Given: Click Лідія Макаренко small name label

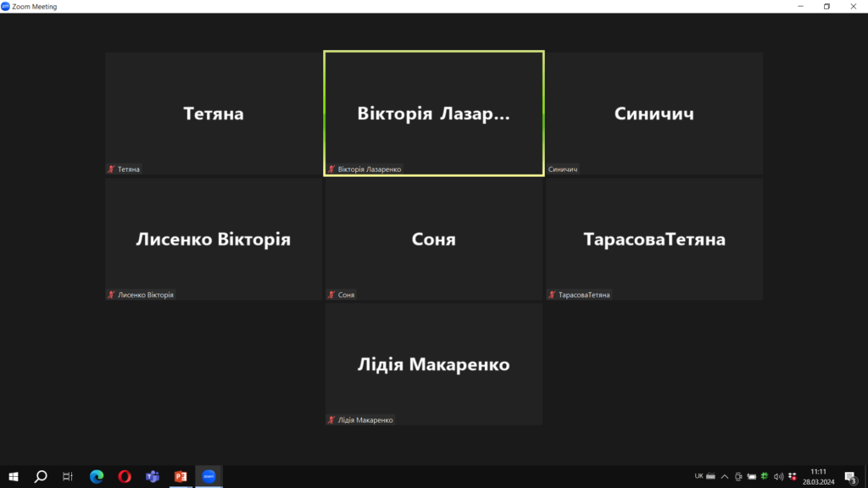Looking at the screenshot, I should pyautogui.click(x=365, y=420).
